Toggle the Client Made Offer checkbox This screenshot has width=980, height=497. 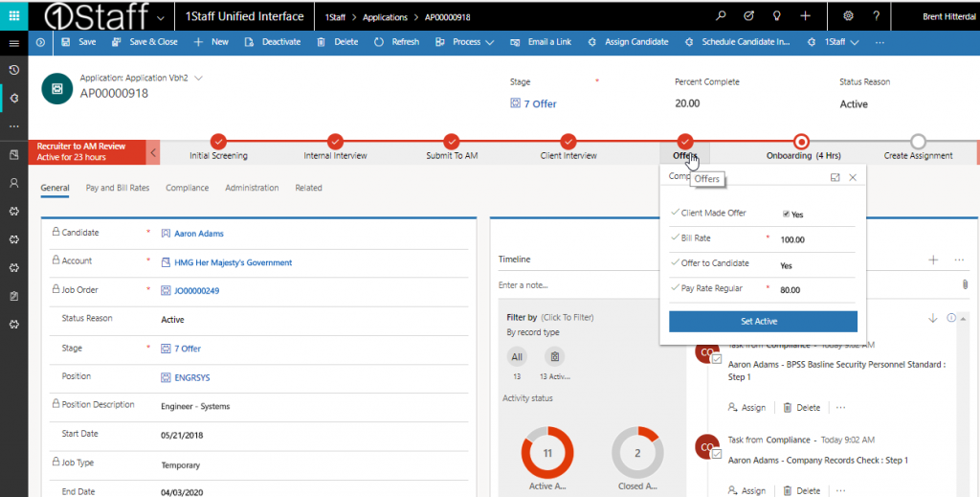tap(787, 214)
